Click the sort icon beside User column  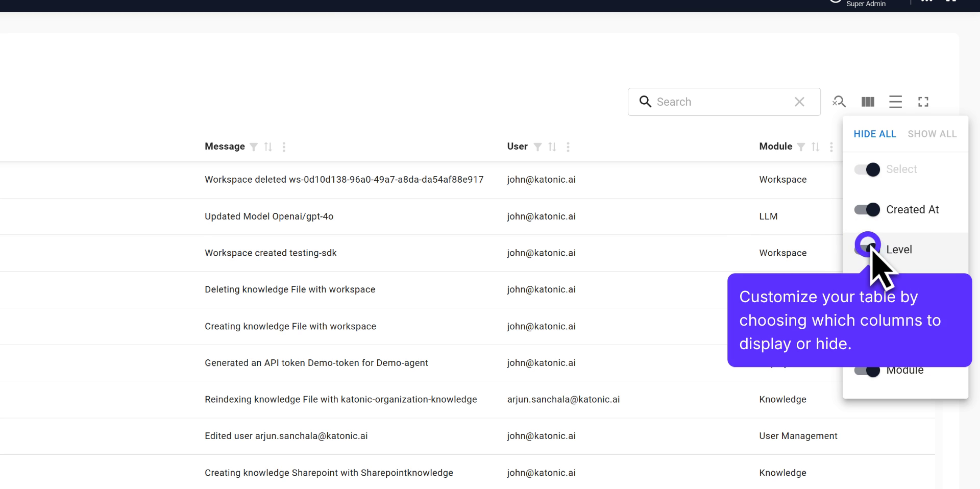point(552,147)
